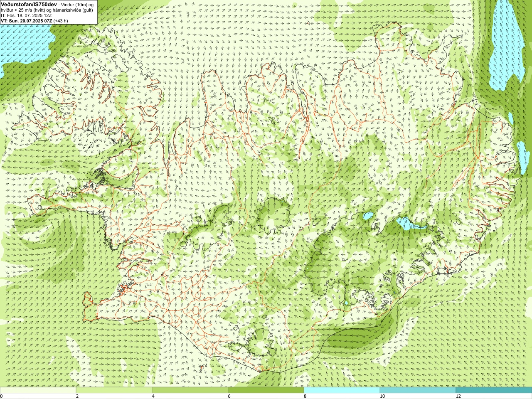Click the 'IT: Fös. 18. 07. 2025 12Z' line
The image size is (532, 399).
tap(26, 15)
